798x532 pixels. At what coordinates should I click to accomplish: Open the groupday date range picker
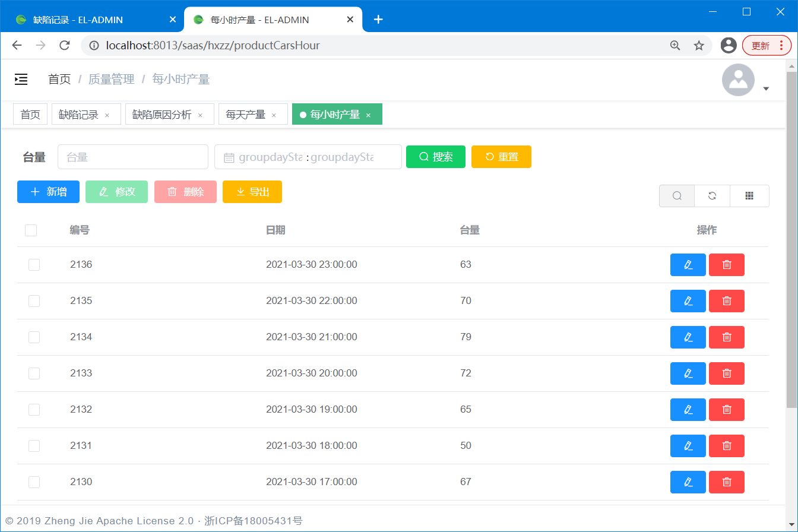(308, 157)
